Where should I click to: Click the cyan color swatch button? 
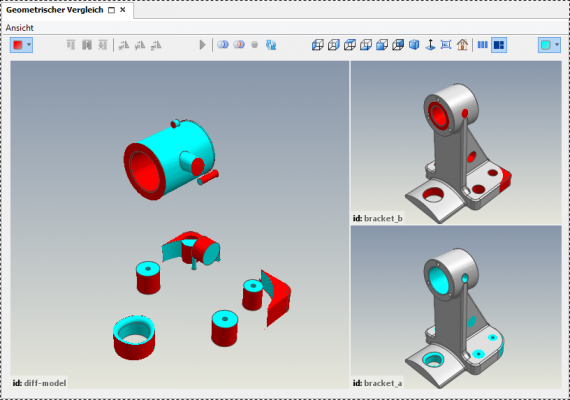545,45
